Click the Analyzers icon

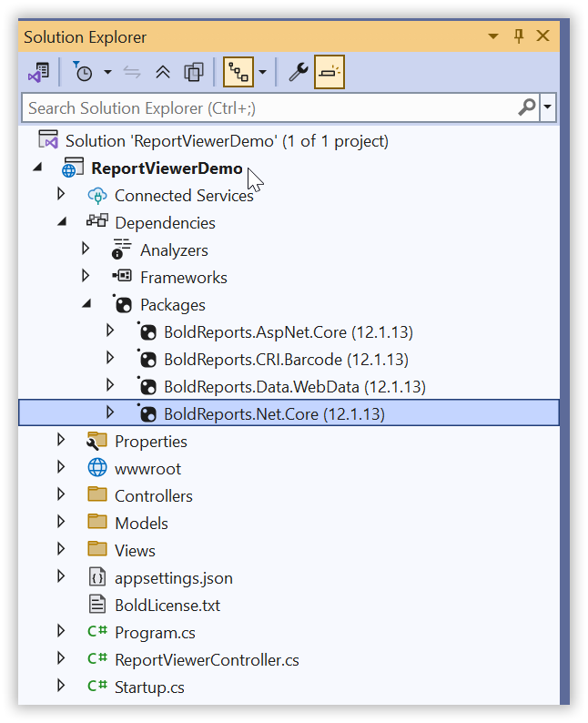tap(121, 249)
